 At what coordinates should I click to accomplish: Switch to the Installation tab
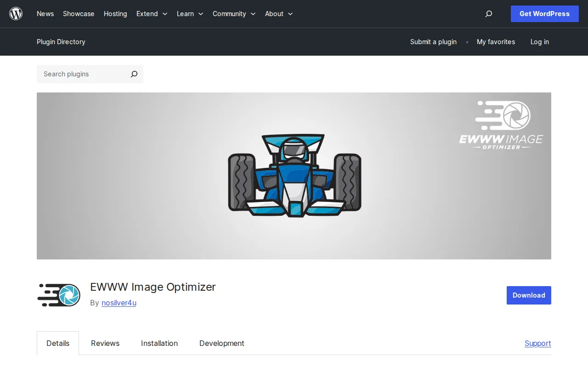click(x=159, y=343)
